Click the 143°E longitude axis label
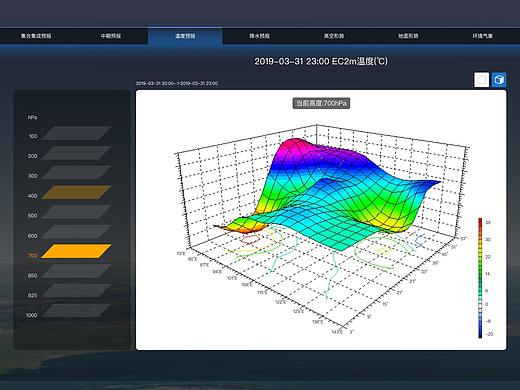 [337, 332]
